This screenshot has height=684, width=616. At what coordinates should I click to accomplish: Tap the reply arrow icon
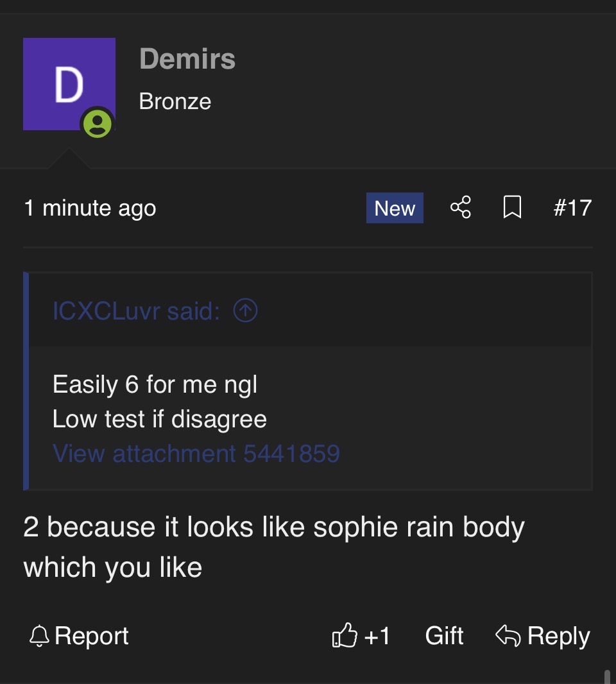tap(508, 635)
